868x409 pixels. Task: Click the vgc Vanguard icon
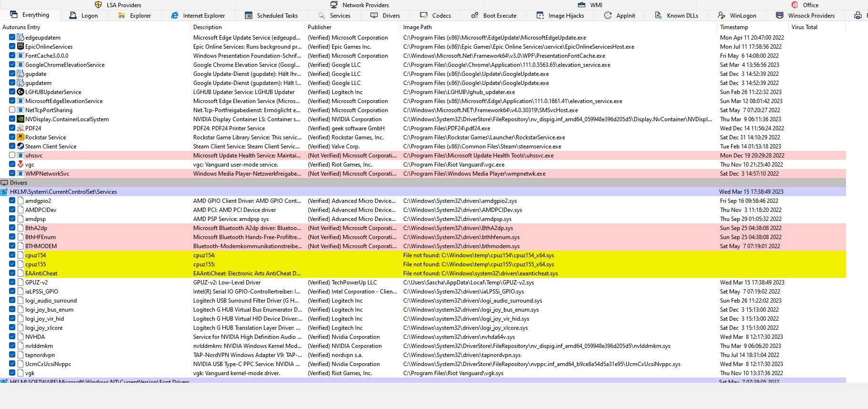pos(21,164)
